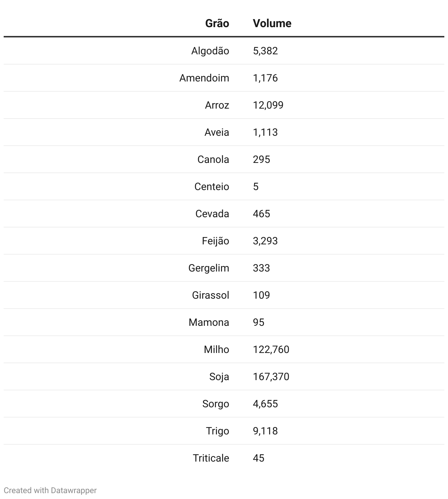Screen dimensions: 448x499
Task: Select the Cevada row label
Action: pyautogui.click(x=212, y=214)
